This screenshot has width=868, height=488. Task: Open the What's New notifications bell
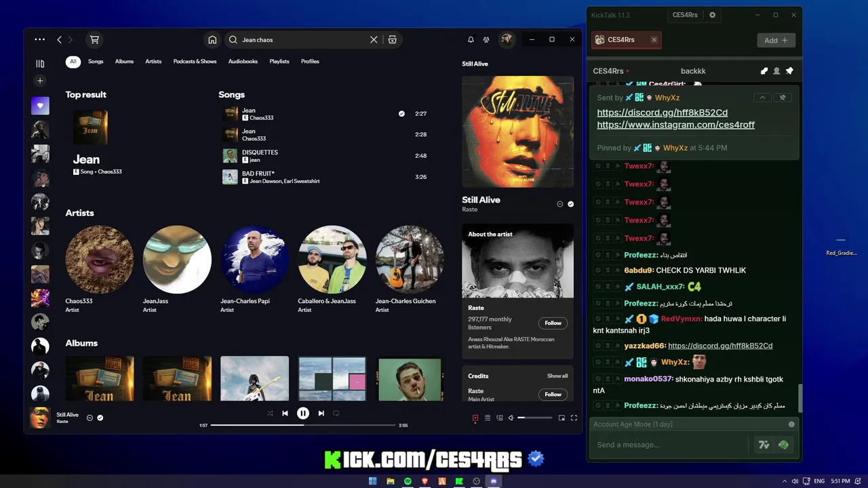click(x=471, y=40)
